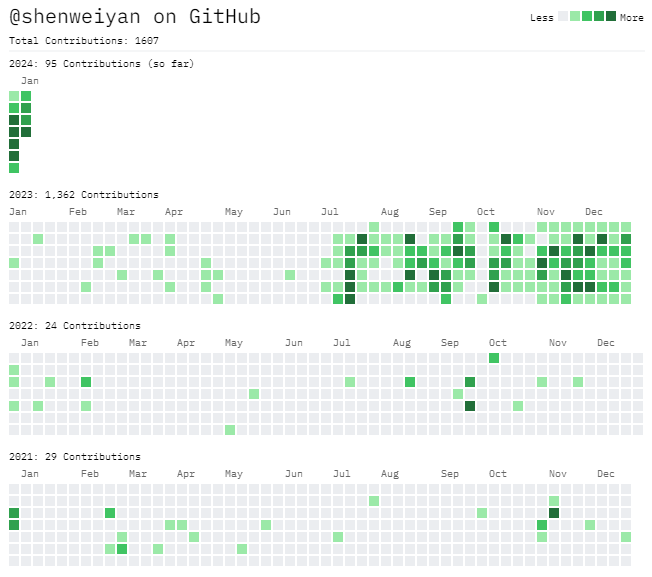Click the lightest green legend swatch
652x577 pixels.
(575, 17)
